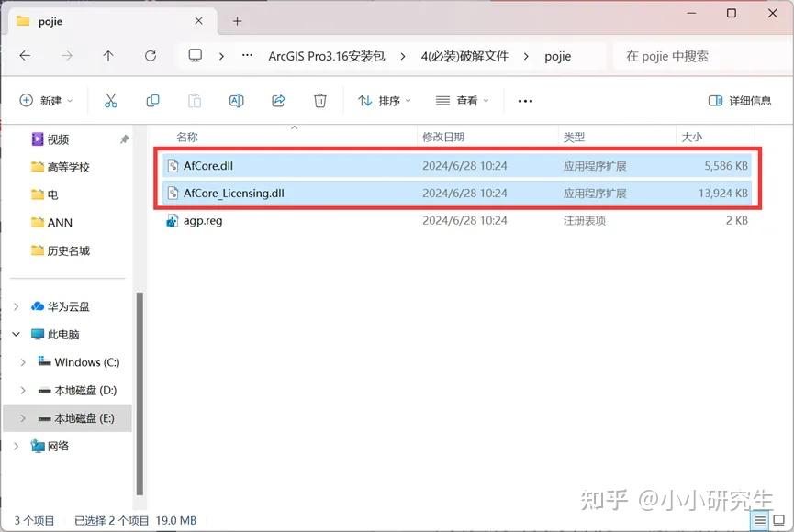Unpin 视频 using the pin icon
This screenshot has width=794, height=532.
tap(124, 139)
